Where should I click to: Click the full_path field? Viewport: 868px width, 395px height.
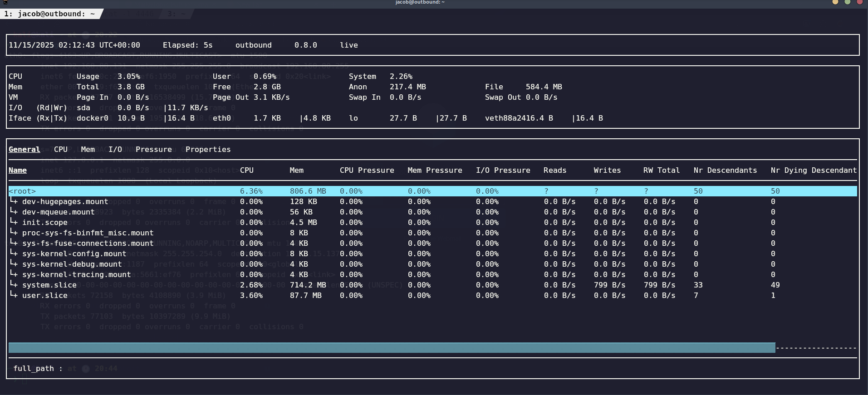click(38, 368)
